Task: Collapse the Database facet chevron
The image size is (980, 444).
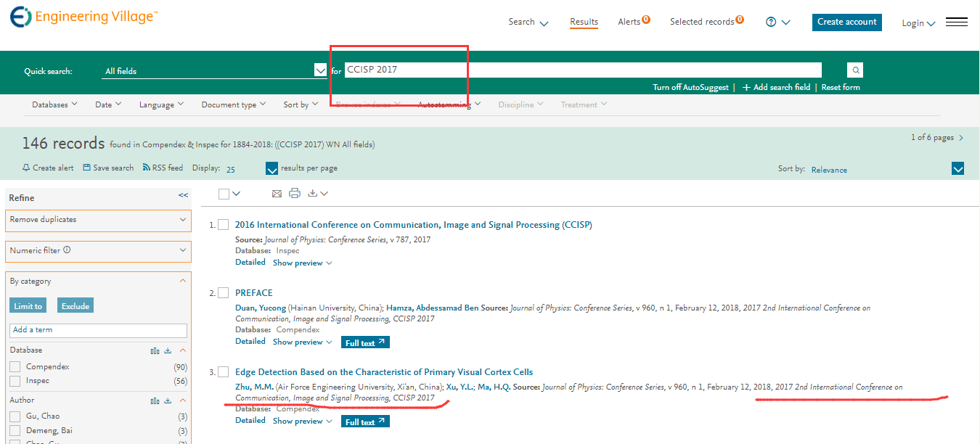Action: 182,350
